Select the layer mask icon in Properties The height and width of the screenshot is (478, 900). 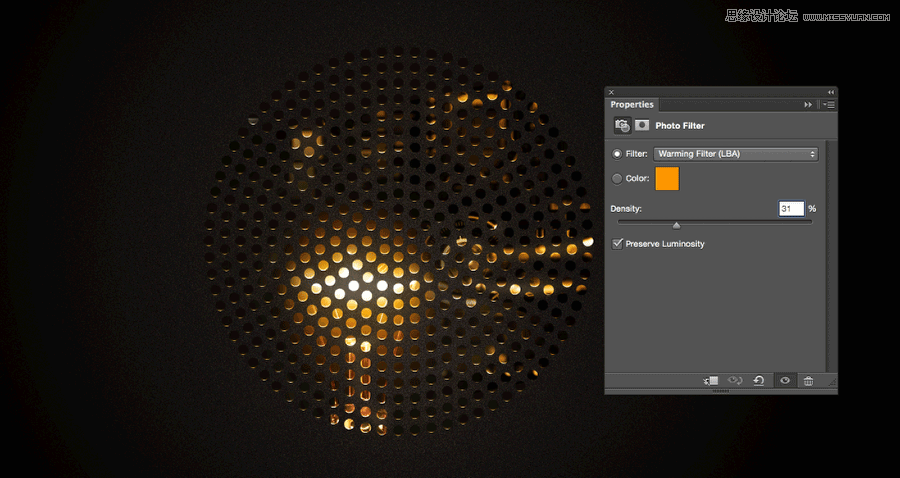tap(642, 125)
